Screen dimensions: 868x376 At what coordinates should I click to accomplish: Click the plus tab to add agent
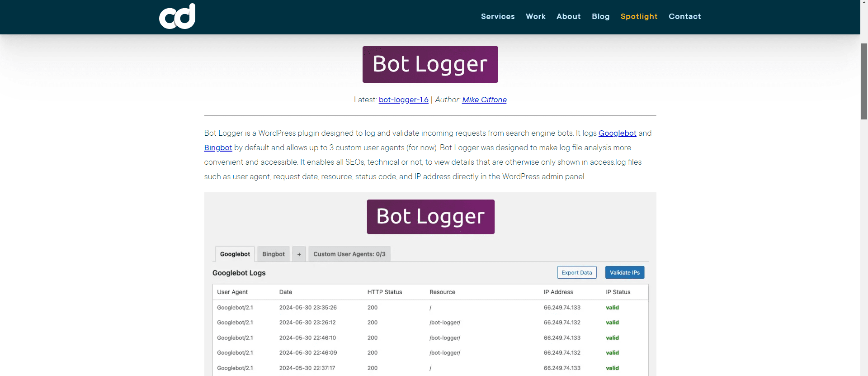(299, 254)
